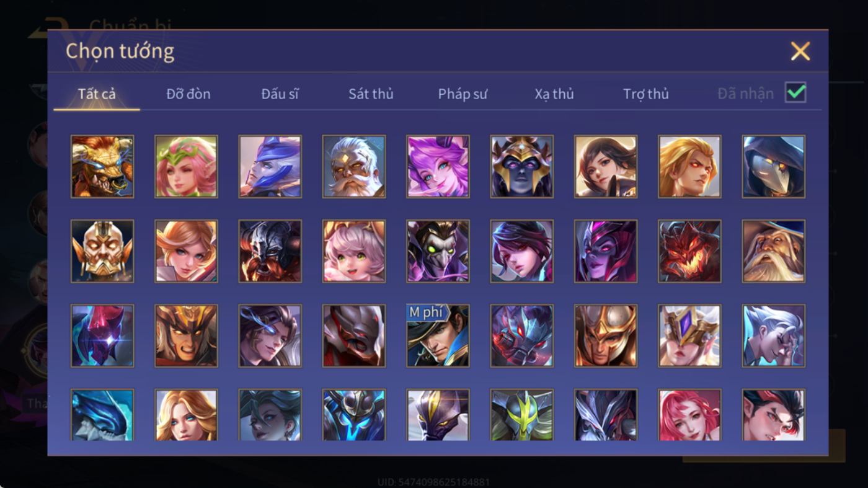Show the "Pháp sư" tab
The height and width of the screenshot is (488, 868).
tap(463, 94)
